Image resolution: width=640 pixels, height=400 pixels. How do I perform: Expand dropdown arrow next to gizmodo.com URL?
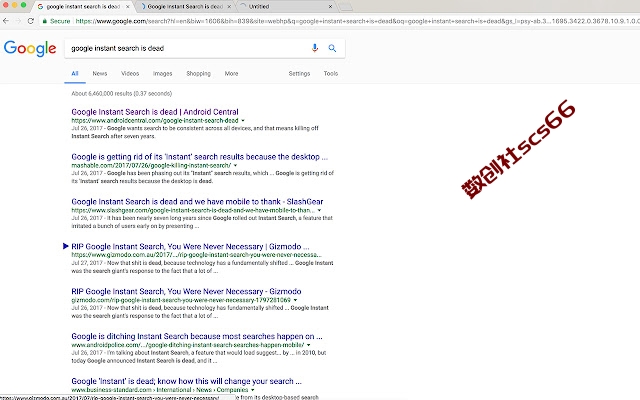click(296, 300)
